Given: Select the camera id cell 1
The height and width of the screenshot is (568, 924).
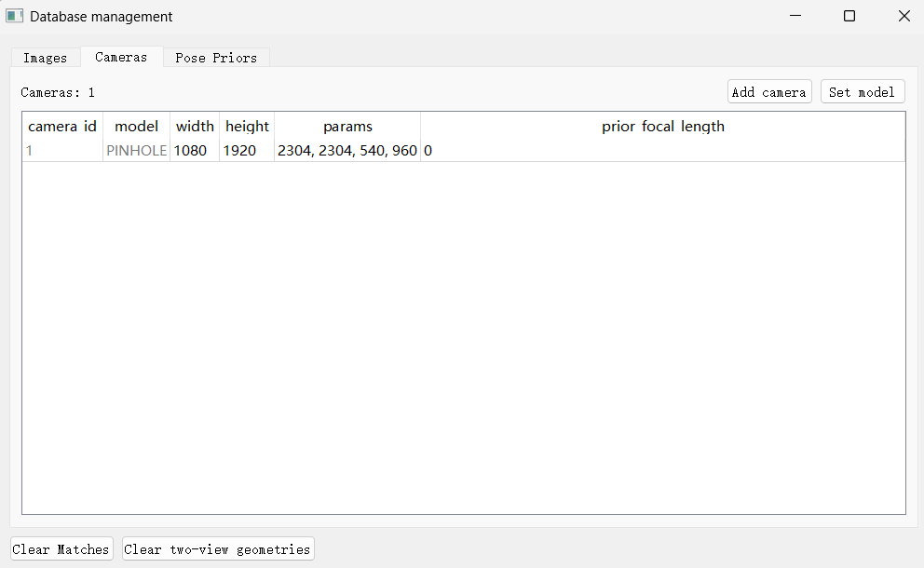Looking at the screenshot, I should click(x=62, y=150).
